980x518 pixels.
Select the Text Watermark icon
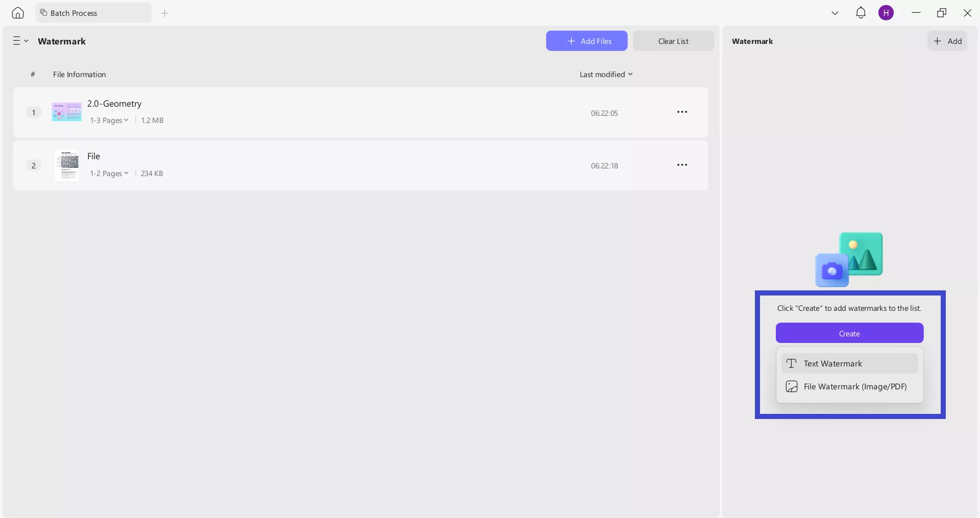coord(791,363)
